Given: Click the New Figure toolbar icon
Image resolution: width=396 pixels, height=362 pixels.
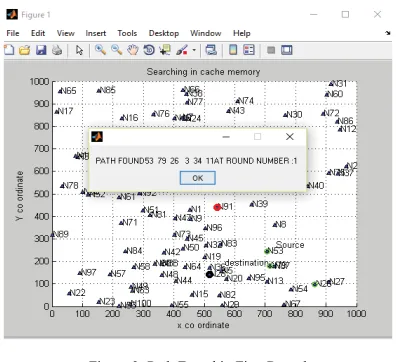Looking at the screenshot, I should (x=9, y=50).
